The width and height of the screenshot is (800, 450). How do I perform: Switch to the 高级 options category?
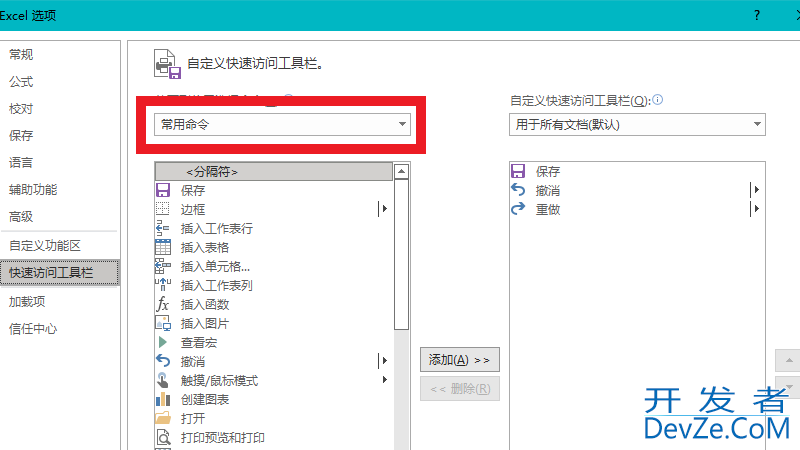point(21,216)
